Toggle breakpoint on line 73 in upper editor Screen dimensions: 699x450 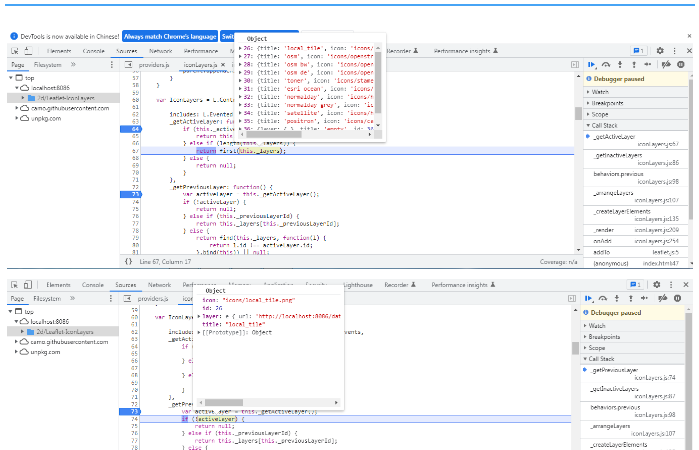tap(135, 193)
